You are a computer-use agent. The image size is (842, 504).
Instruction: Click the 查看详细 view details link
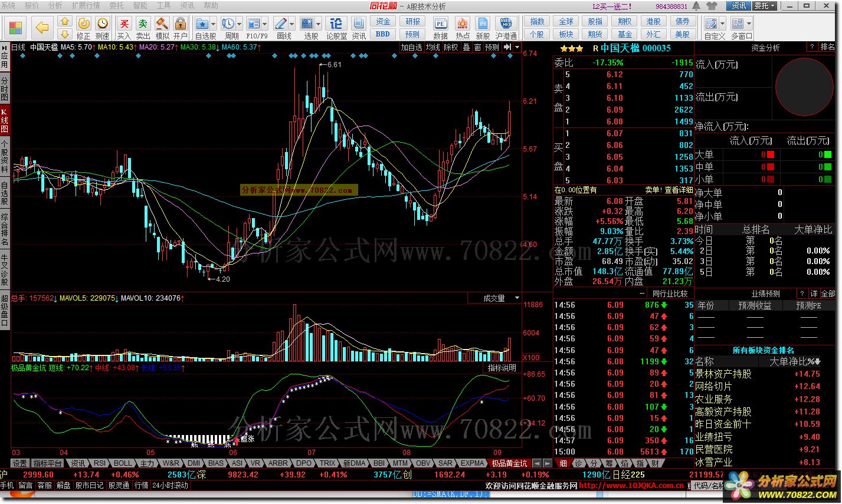pos(679,190)
